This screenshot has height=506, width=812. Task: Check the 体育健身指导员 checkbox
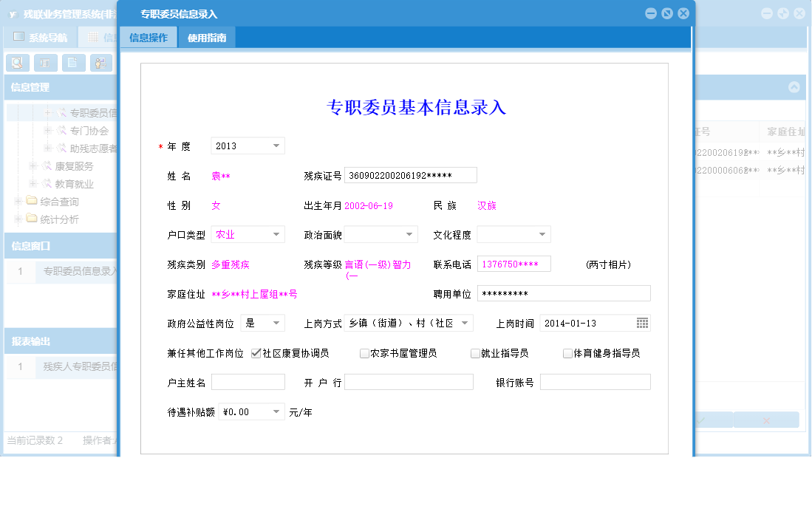click(566, 353)
